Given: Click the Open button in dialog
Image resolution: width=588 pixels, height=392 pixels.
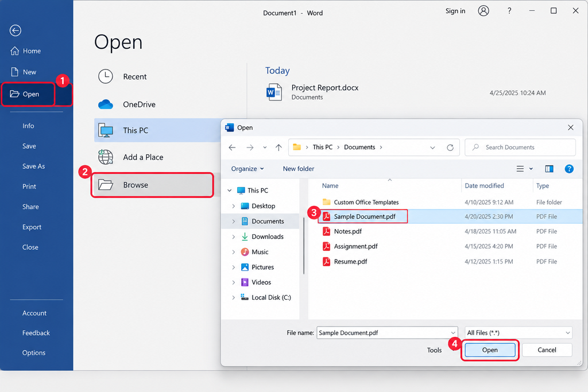Looking at the screenshot, I should click(x=490, y=350).
